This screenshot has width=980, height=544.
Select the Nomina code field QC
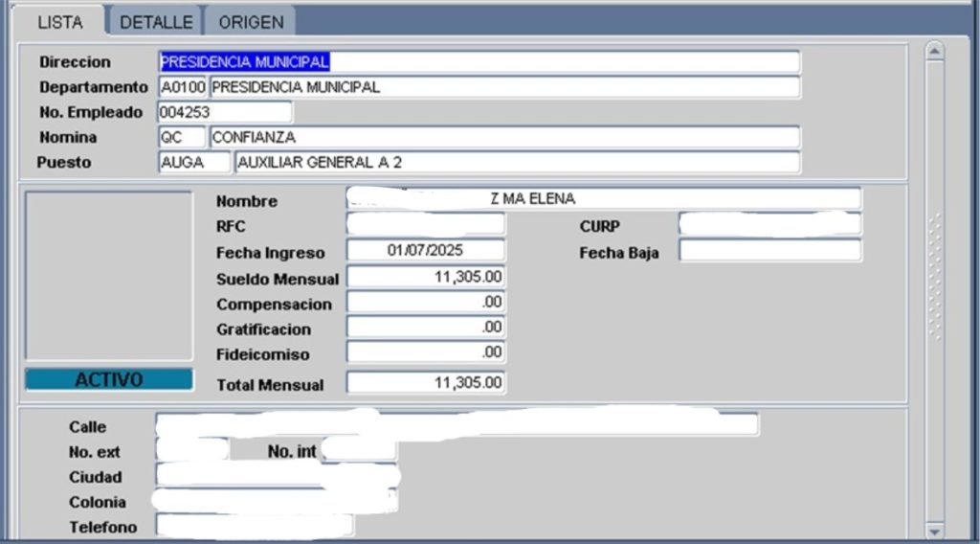coord(182,137)
